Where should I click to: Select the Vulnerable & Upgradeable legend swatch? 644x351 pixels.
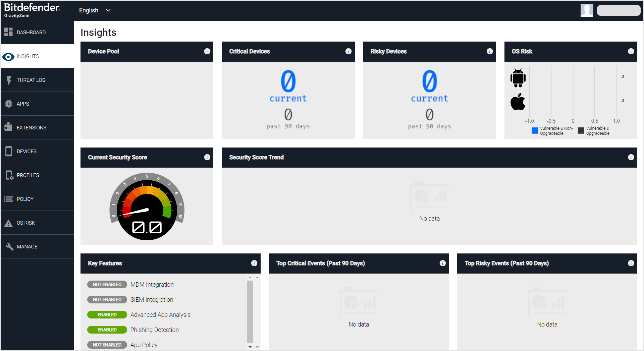(x=581, y=130)
